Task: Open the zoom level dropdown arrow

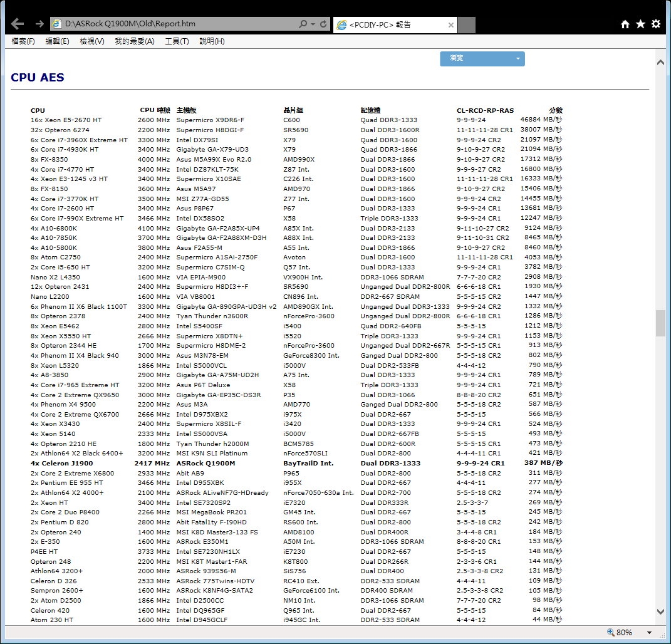Action: point(649,633)
